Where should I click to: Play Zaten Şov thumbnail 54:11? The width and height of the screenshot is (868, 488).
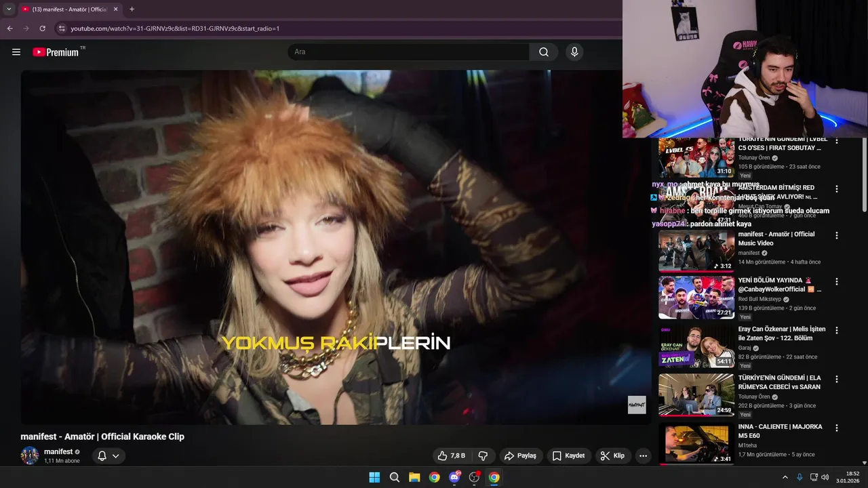pos(696,346)
